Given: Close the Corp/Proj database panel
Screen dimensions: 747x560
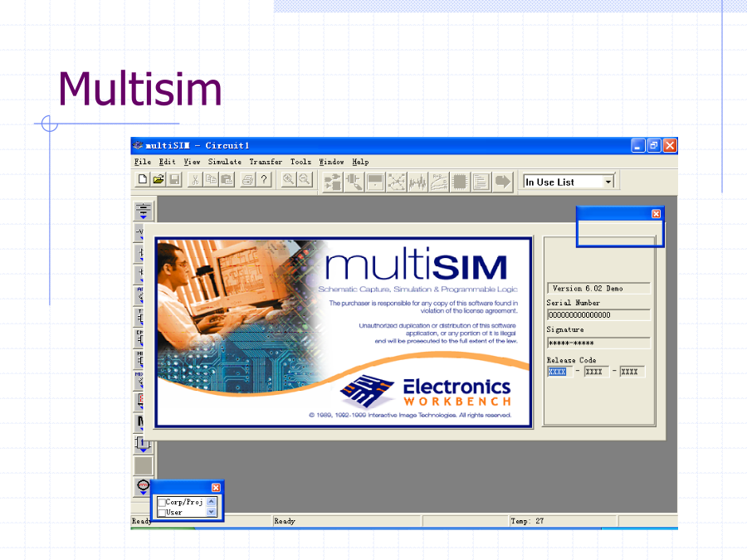Looking at the screenshot, I should 216,488.
